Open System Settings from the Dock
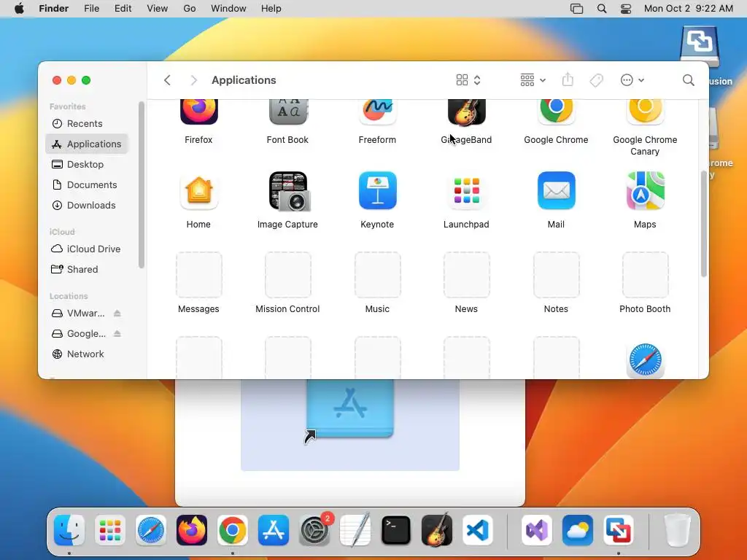 [314, 530]
